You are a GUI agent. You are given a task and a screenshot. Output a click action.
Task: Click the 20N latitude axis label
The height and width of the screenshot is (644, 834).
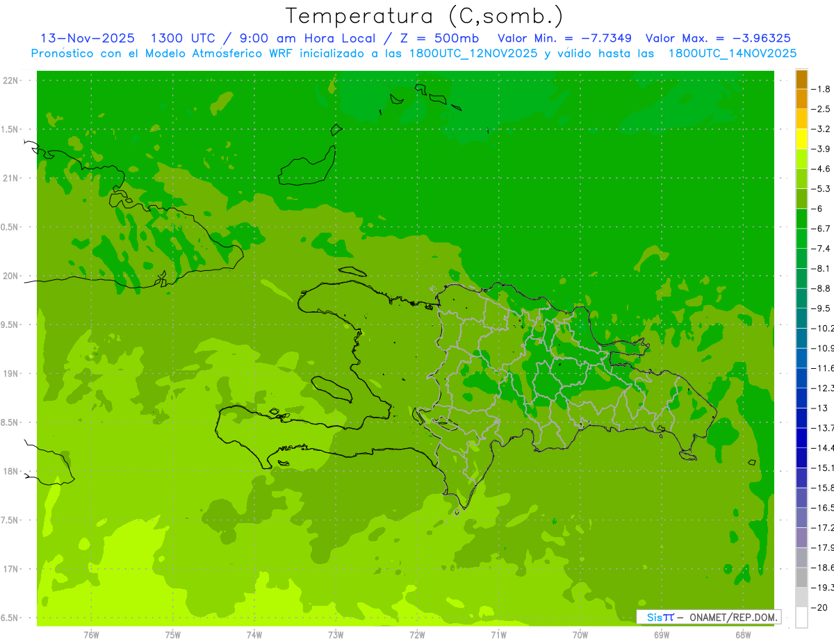[11, 276]
